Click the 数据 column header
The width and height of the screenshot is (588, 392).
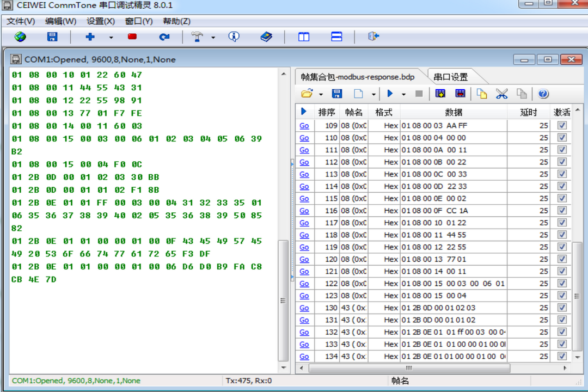[x=453, y=112]
